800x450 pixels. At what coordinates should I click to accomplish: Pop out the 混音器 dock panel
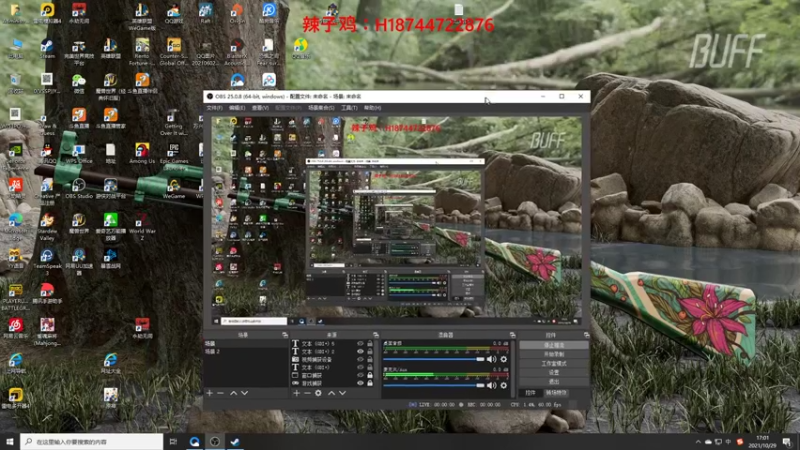pos(512,335)
